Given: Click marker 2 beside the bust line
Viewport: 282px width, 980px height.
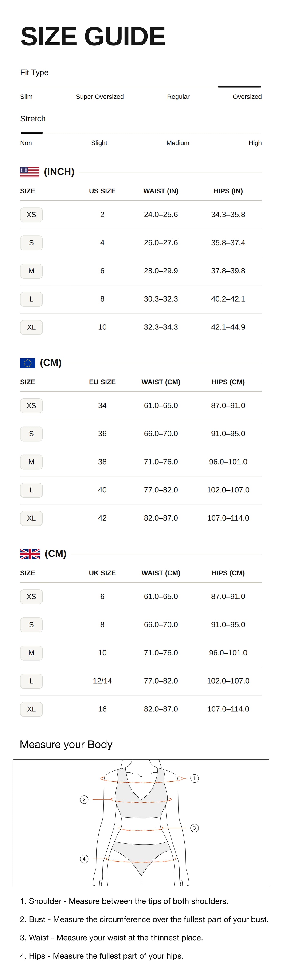Looking at the screenshot, I should (84, 800).
